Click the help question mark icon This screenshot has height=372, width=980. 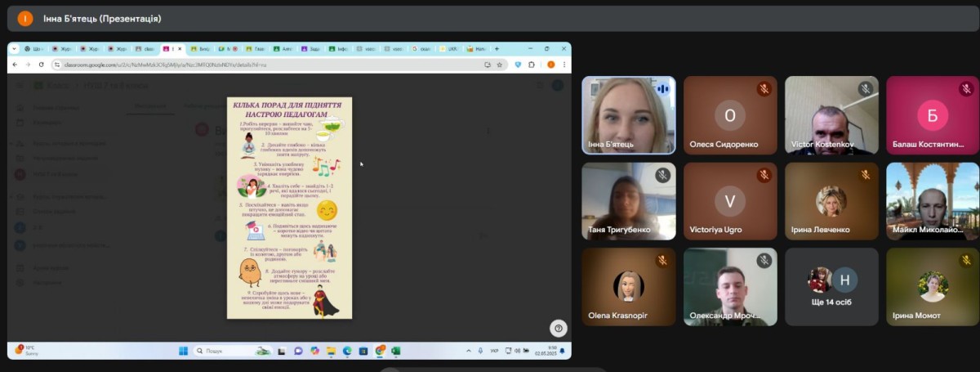click(x=559, y=328)
